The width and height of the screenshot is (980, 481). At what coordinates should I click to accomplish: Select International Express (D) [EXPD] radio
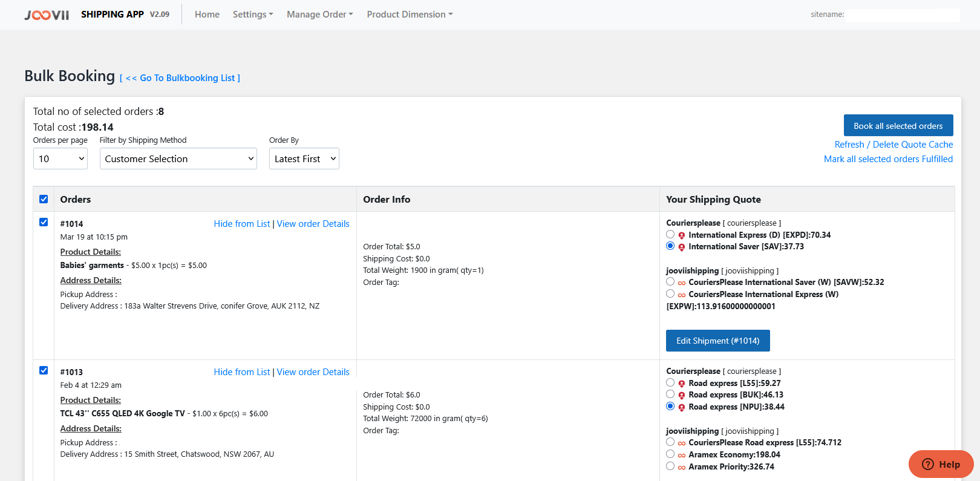[670, 234]
